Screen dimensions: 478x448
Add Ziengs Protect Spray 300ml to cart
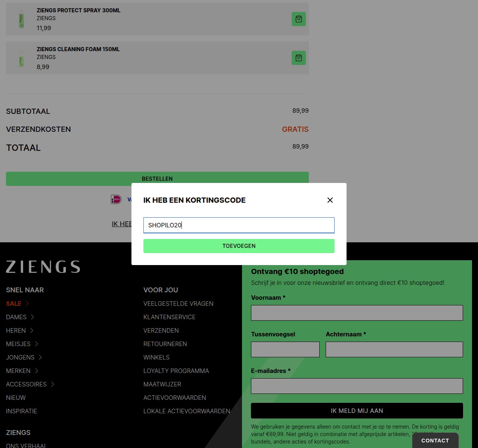(299, 19)
